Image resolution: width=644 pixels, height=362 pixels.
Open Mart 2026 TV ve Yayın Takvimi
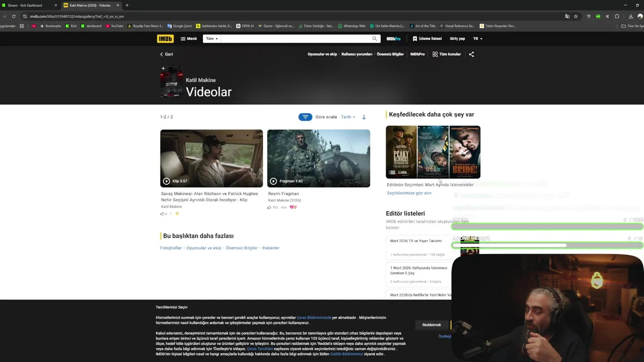416,241
